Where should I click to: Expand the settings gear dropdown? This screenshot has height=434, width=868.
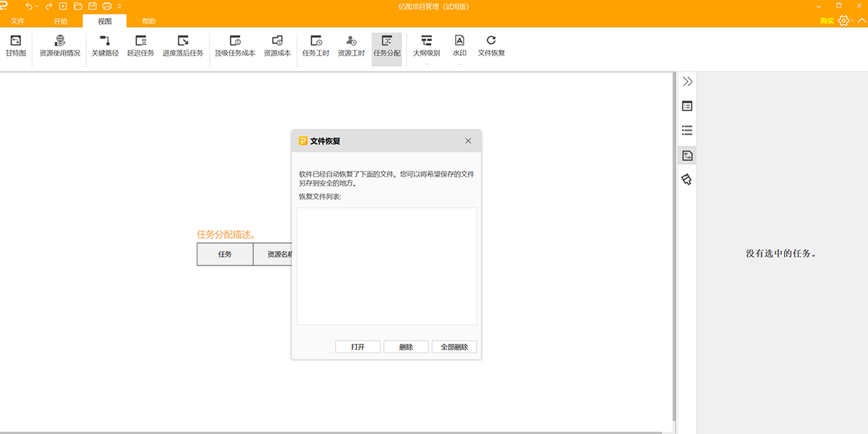click(844, 21)
